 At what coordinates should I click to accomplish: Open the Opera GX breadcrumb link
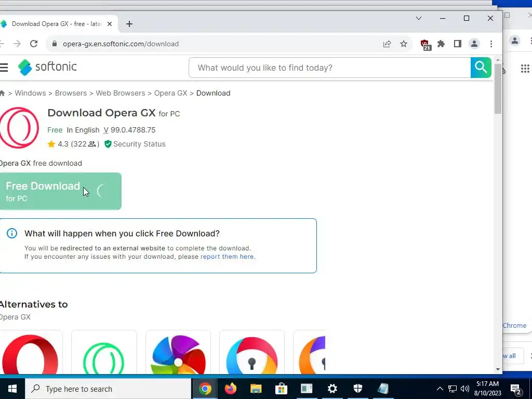click(x=170, y=93)
